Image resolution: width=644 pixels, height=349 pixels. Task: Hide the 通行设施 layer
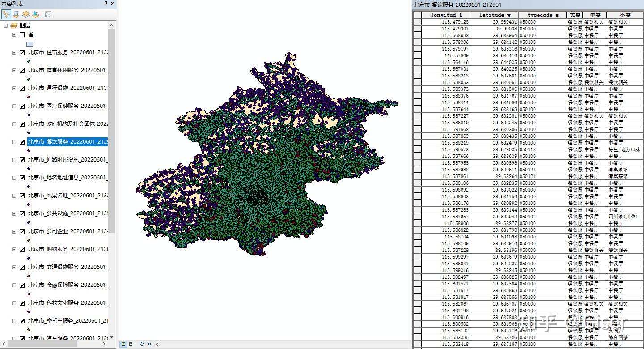22,88
